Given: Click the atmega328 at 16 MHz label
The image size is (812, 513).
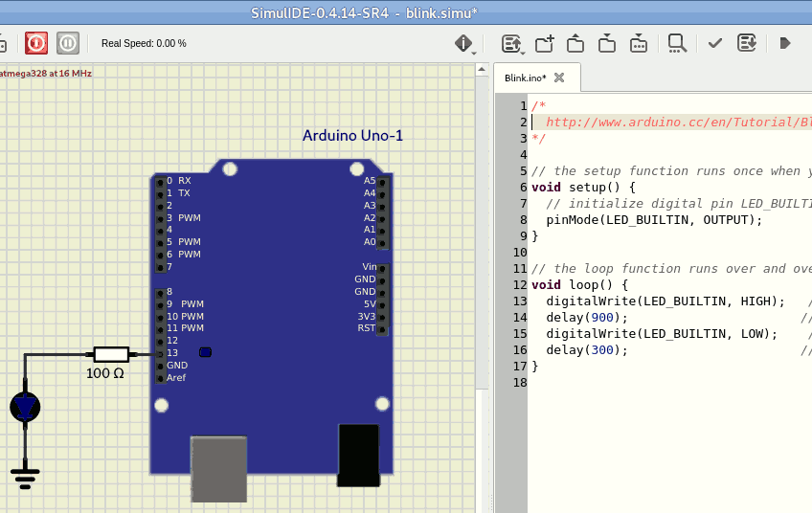Looking at the screenshot, I should tap(46, 74).
